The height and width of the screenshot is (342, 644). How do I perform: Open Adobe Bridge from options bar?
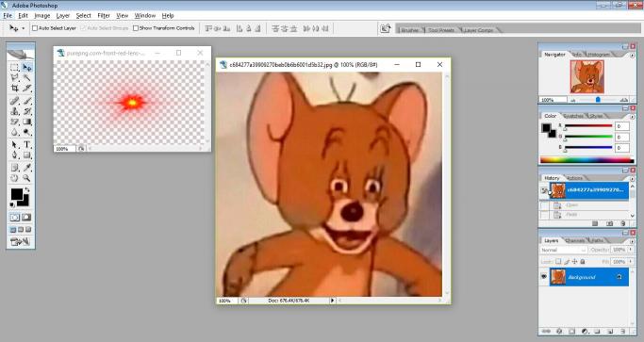pos(386,28)
